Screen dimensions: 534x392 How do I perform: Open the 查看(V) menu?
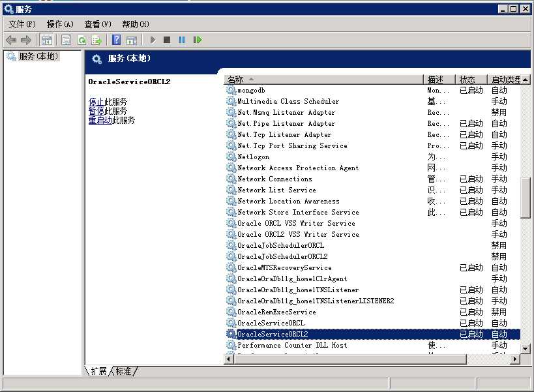click(x=98, y=24)
